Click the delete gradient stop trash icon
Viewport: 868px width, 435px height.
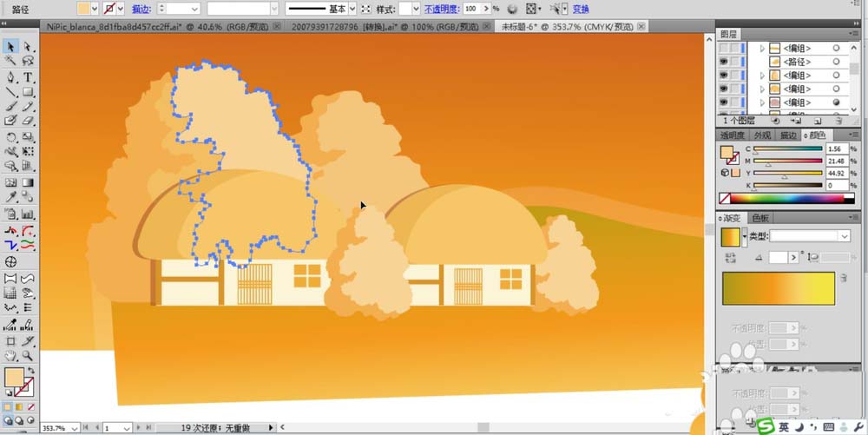pos(842,278)
